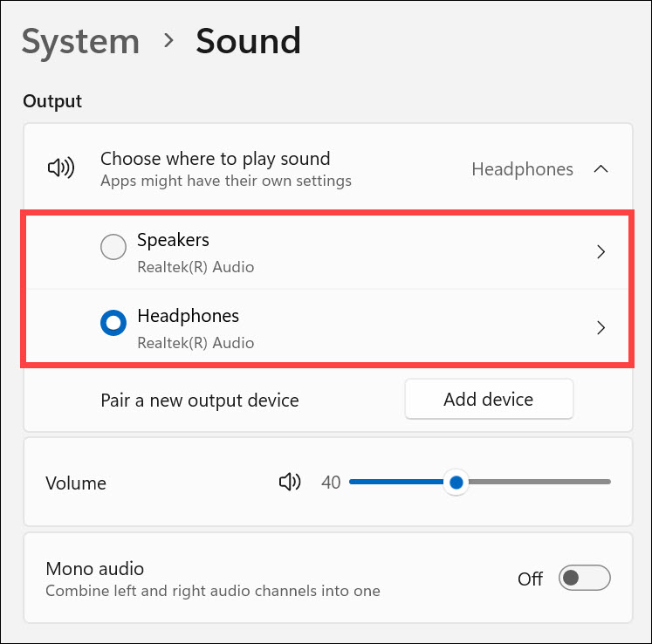Click the Pair a new output device label

(x=200, y=401)
